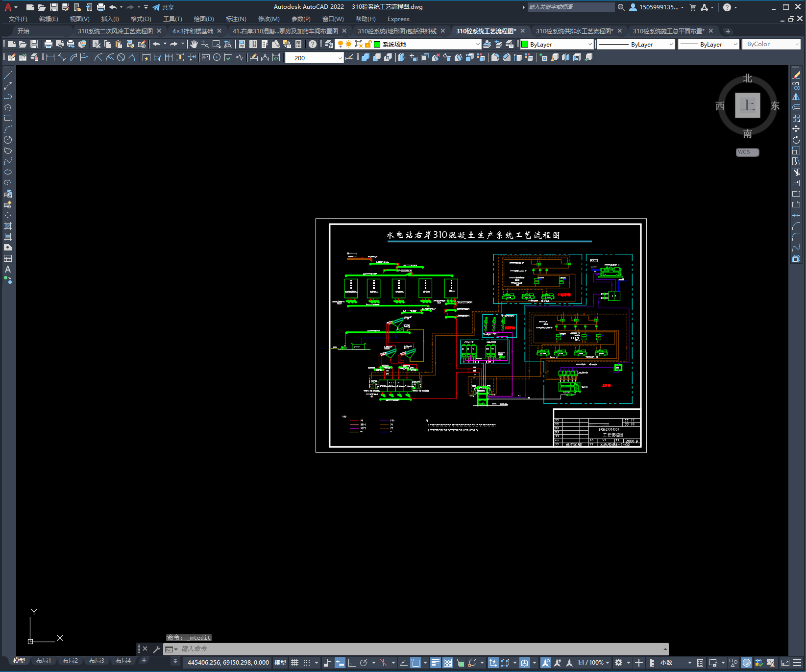
Task: Click the customize wrench icon near command line
Action: (157, 649)
